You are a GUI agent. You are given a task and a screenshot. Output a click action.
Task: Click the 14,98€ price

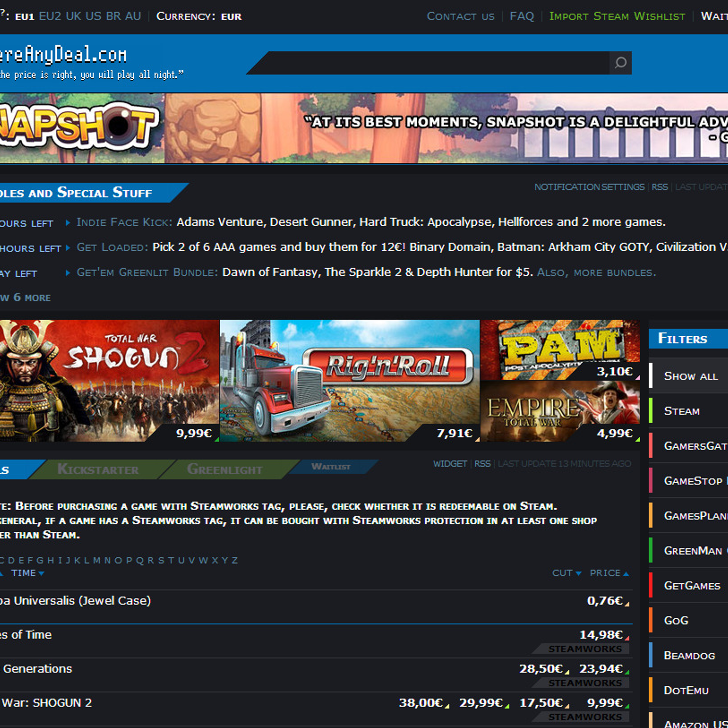point(601,635)
